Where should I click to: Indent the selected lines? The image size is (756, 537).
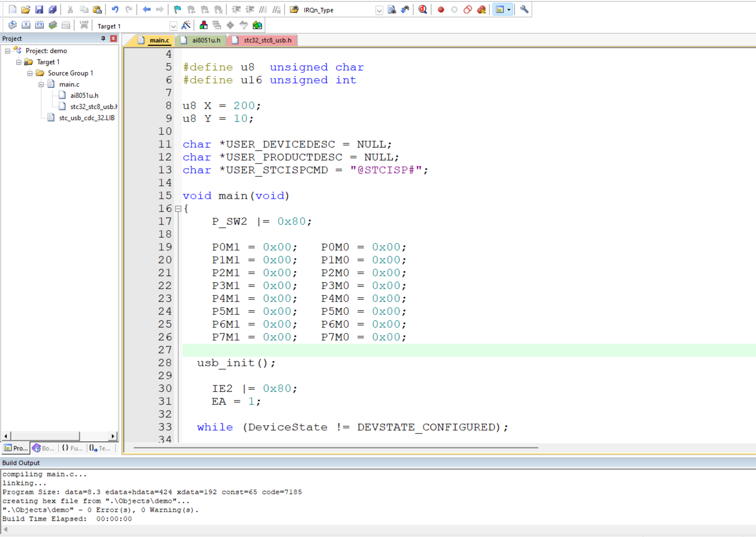click(x=236, y=10)
